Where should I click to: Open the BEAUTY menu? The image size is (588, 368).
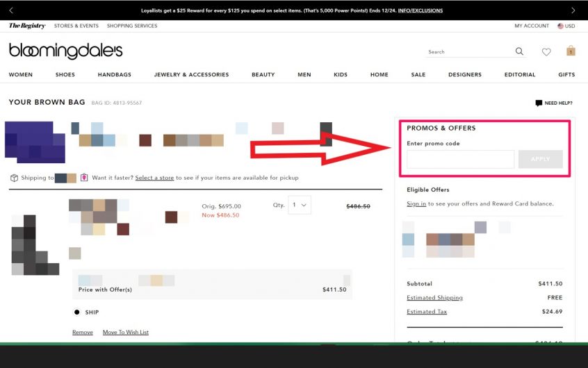(263, 74)
